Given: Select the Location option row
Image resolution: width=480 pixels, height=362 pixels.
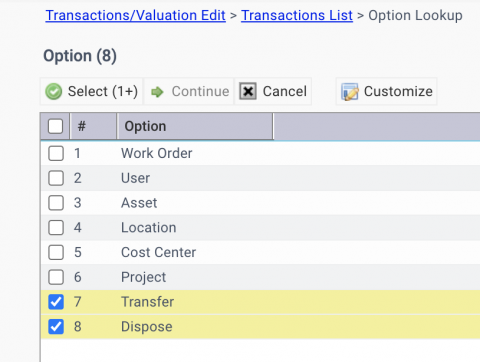Looking at the screenshot, I should [260, 228].
